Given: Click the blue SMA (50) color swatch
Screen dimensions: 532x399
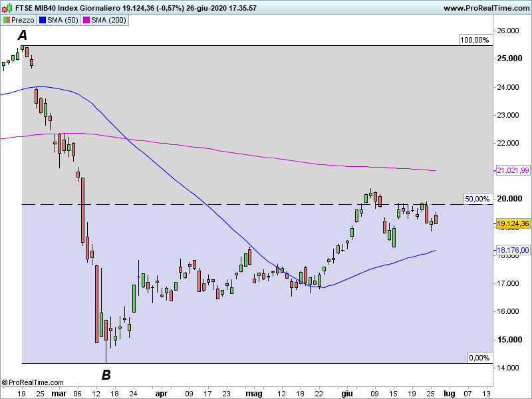Looking at the screenshot, I should (x=43, y=21).
